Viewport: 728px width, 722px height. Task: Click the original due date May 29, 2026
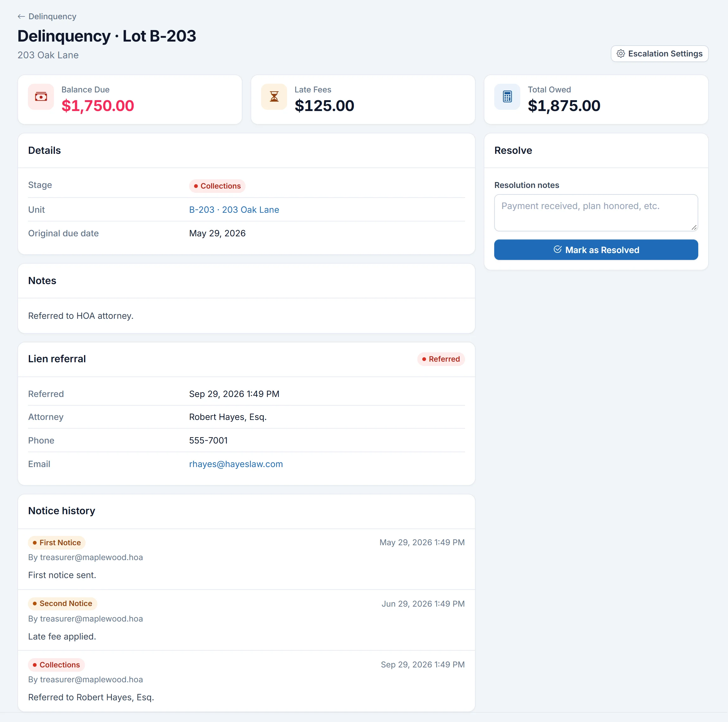click(217, 233)
